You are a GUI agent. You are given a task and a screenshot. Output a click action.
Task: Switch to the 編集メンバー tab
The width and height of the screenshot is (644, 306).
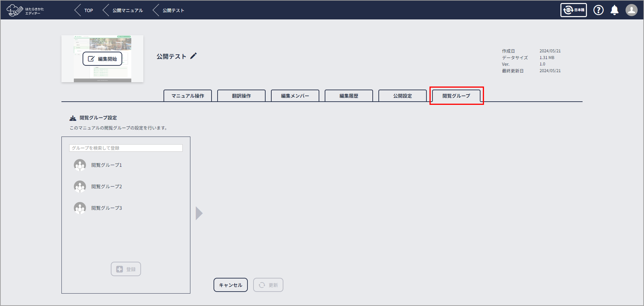[295, 96]
